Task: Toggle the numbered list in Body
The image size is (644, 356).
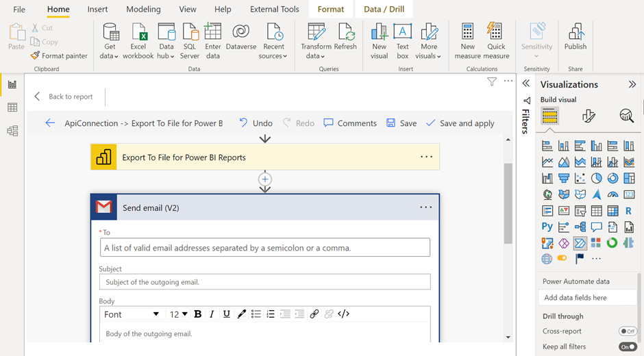Action: pos(271,314)
